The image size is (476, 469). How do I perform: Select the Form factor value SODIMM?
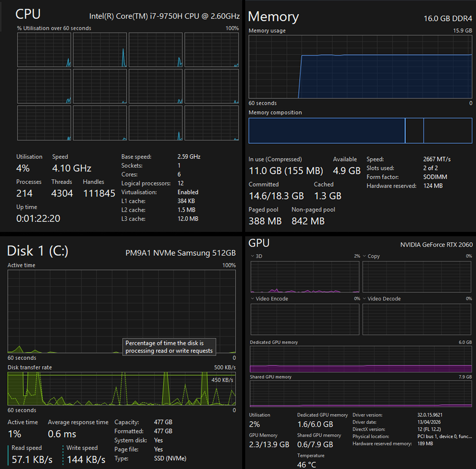[x=435, y=177]
